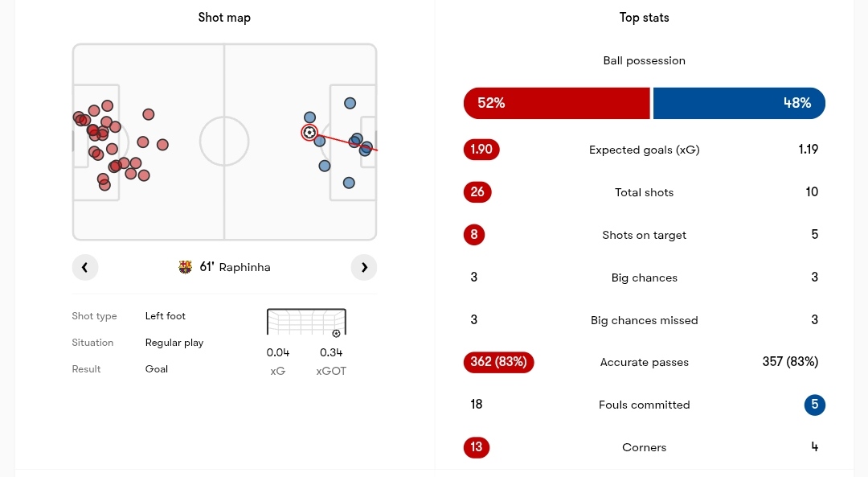Go to the next shot arrow
The width and height of the screenshot is (868, 477).
[x=364, y=267]
